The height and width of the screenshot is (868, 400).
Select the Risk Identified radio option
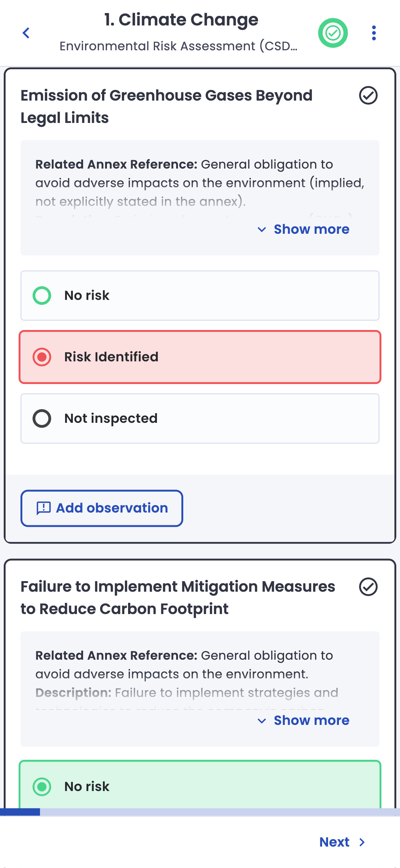coord(200,357)
